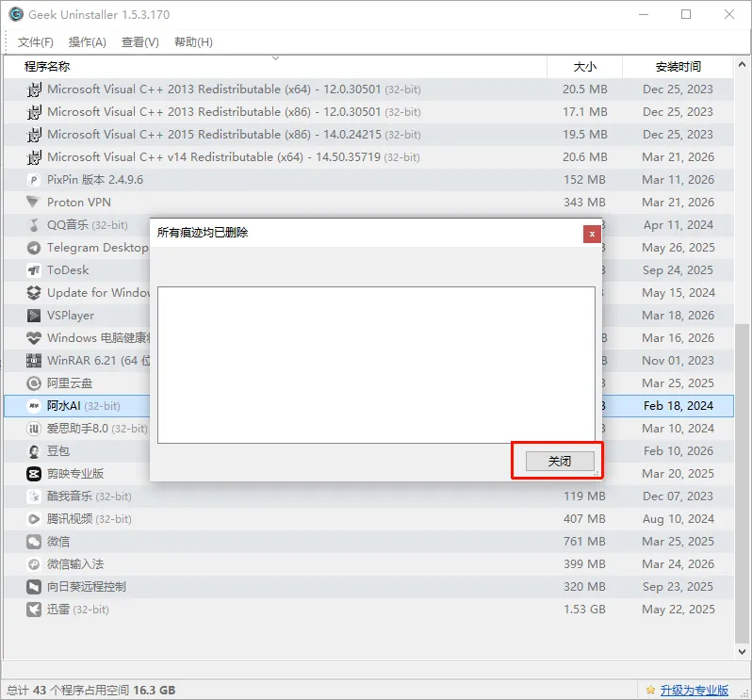The width and height of the screenshot is (752, 700).
Task: Minimize the Geek Uninstaller window
Action: pos(644,15)
